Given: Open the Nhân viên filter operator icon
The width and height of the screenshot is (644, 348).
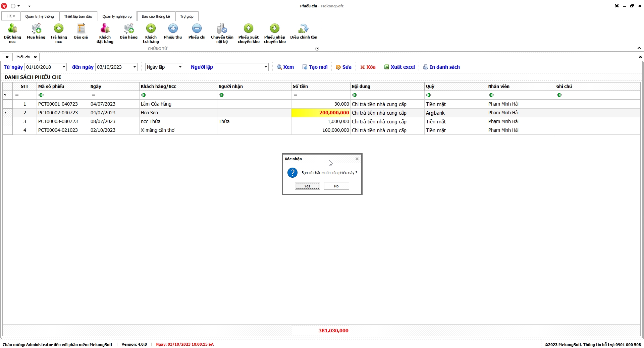Looking at the screenshot, I should 491,95.
